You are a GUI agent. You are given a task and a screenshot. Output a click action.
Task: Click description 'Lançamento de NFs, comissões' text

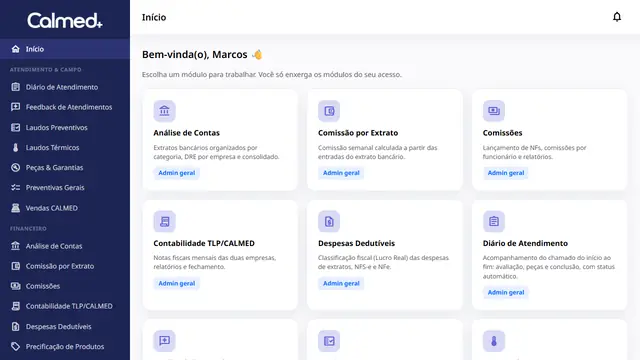pos(534,152)
